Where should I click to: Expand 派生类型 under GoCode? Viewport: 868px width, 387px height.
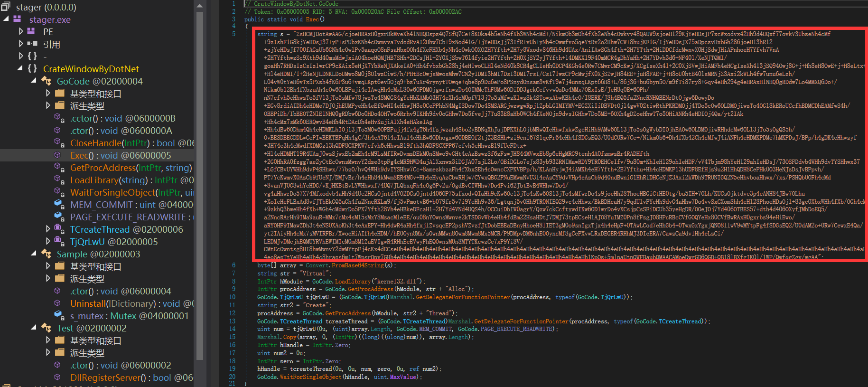click(48, 105)
